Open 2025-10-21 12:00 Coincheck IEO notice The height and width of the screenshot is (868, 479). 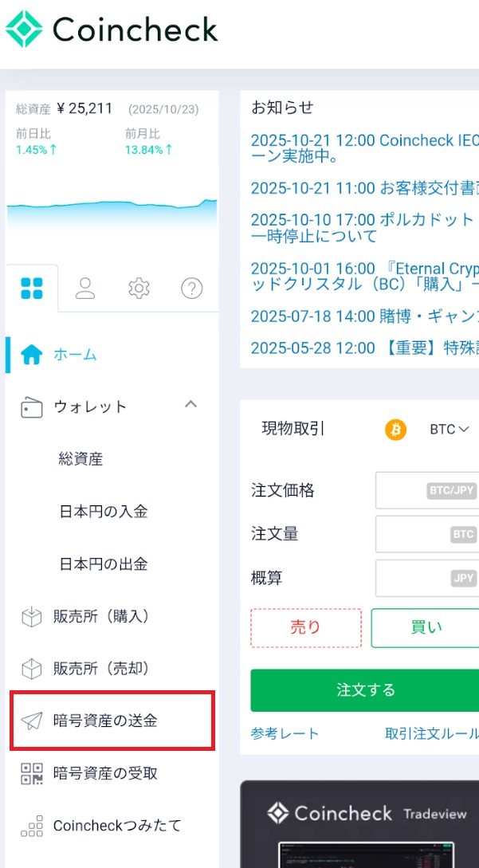pos(365,149)
